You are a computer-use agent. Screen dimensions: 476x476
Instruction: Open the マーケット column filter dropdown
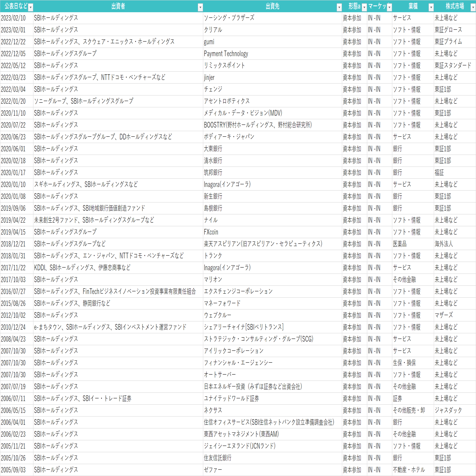(x=389, y=7)
